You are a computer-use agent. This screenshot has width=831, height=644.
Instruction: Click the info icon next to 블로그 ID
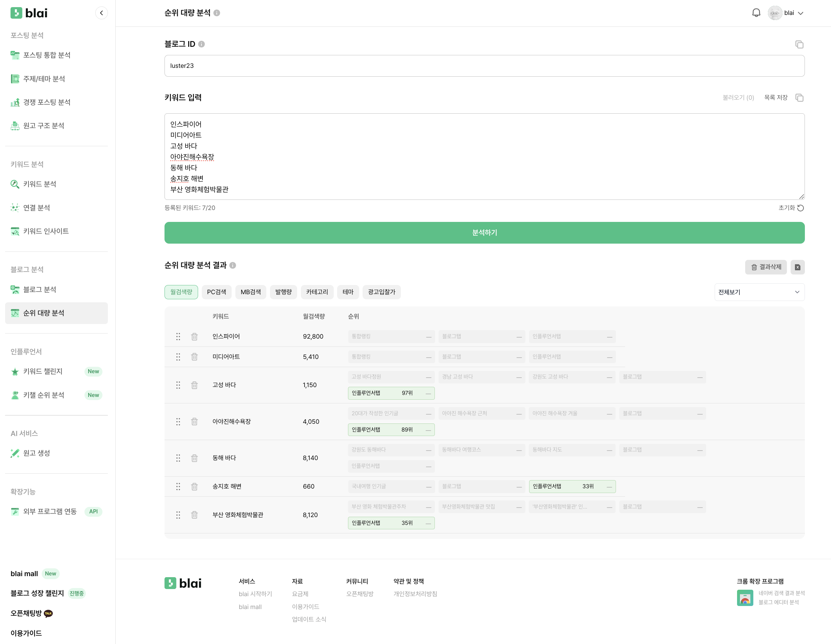click(x=202, y=44)
